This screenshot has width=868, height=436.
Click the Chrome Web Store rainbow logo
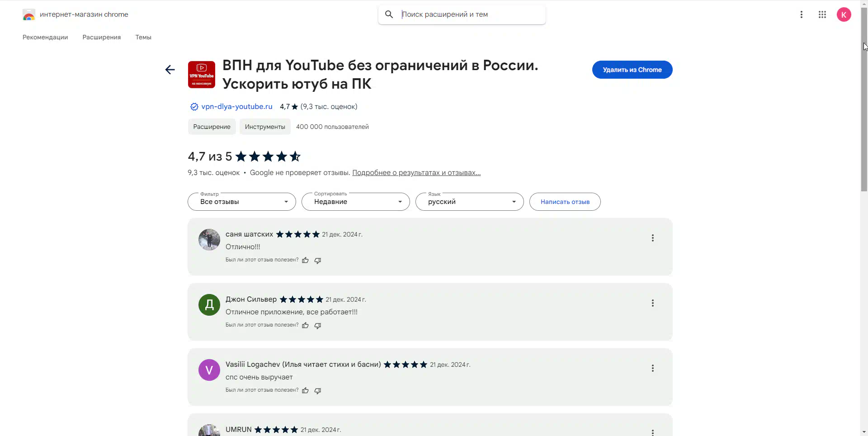tap(29, 14)
